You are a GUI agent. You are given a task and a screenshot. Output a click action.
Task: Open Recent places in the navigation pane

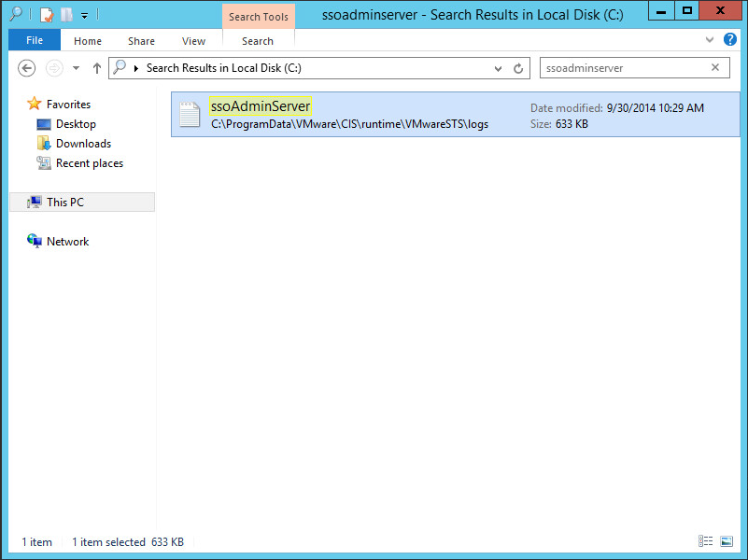click(x=90, y=163)
